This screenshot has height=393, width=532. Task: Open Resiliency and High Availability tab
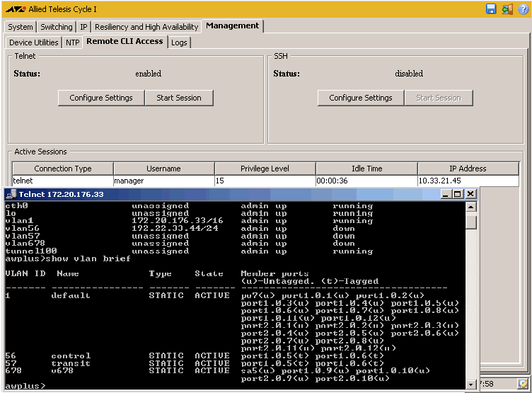click(x=146, y=27)
